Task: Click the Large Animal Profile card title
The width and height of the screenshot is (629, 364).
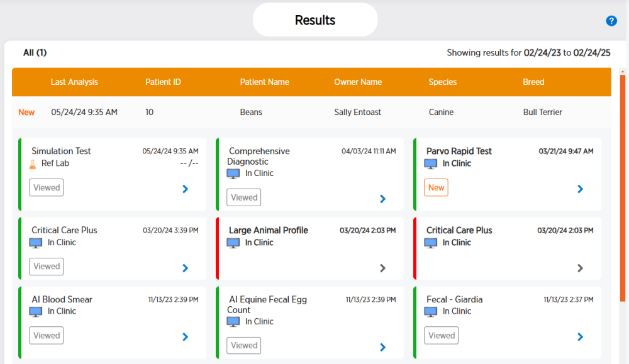Action: tap(269, 230)
